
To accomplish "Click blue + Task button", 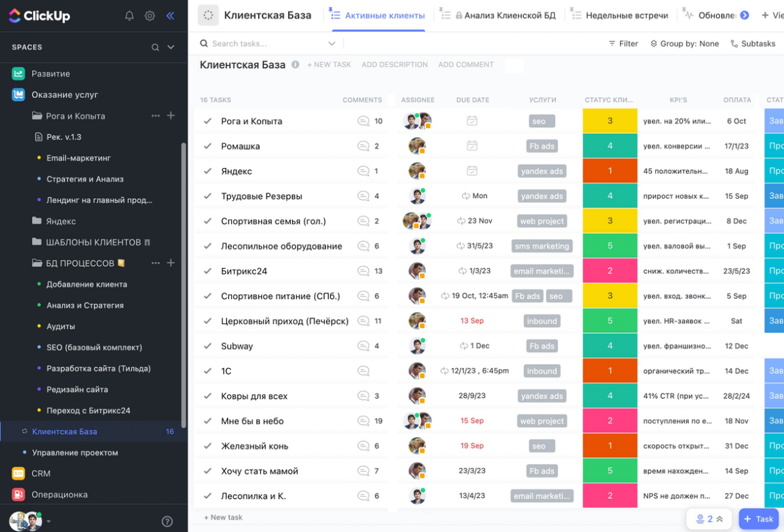I will pos(759,519).
